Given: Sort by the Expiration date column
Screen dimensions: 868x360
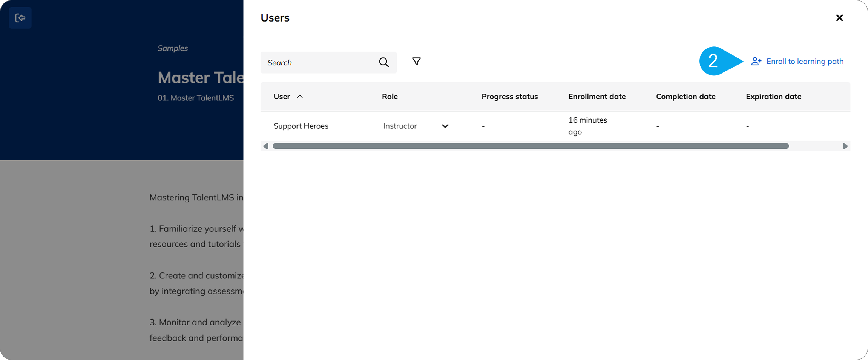Looking at the screenshot, I should 773,97.
